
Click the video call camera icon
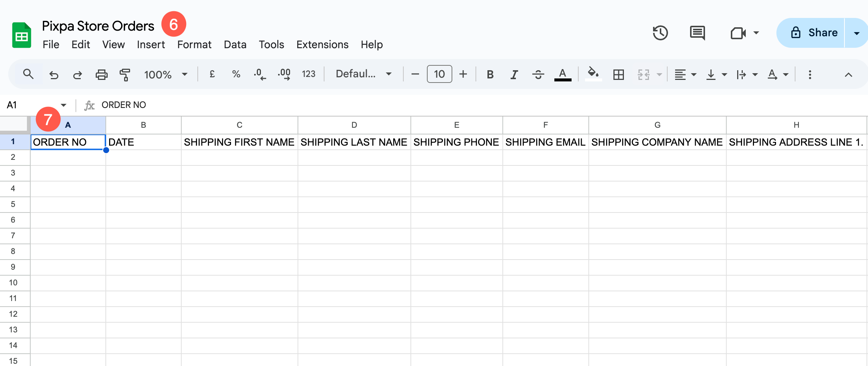click(738, 33)
